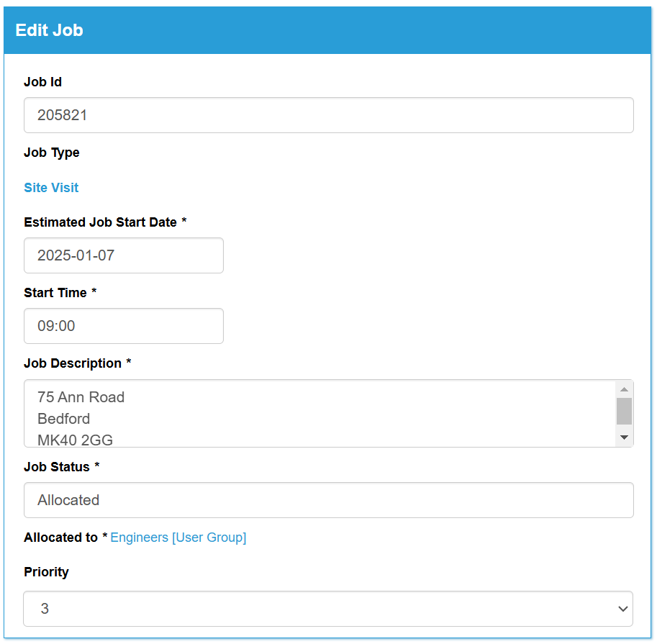
Task: Click the Job Status field showing Allocated
Action: (x=328, y=500)
